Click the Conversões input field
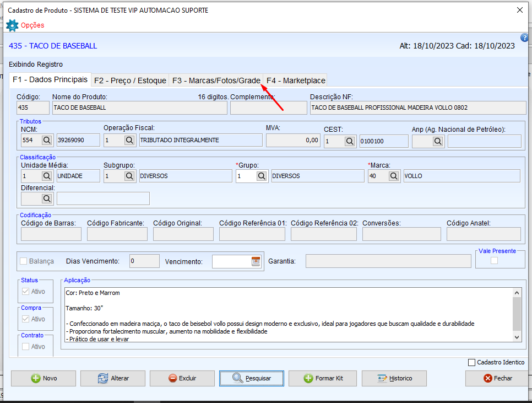 pos(401,234)
